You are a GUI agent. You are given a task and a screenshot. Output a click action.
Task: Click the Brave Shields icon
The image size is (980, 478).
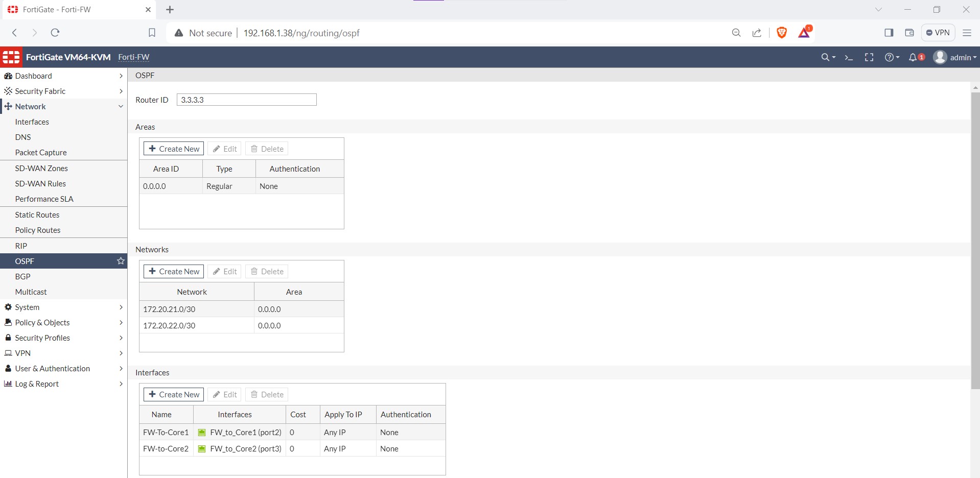[781, 33]
